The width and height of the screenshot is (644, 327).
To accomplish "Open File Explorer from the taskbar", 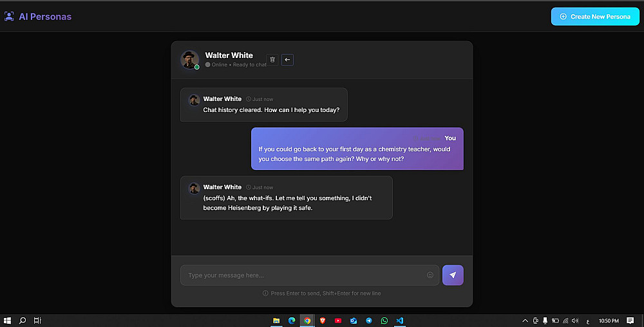I will pos(276,321).
